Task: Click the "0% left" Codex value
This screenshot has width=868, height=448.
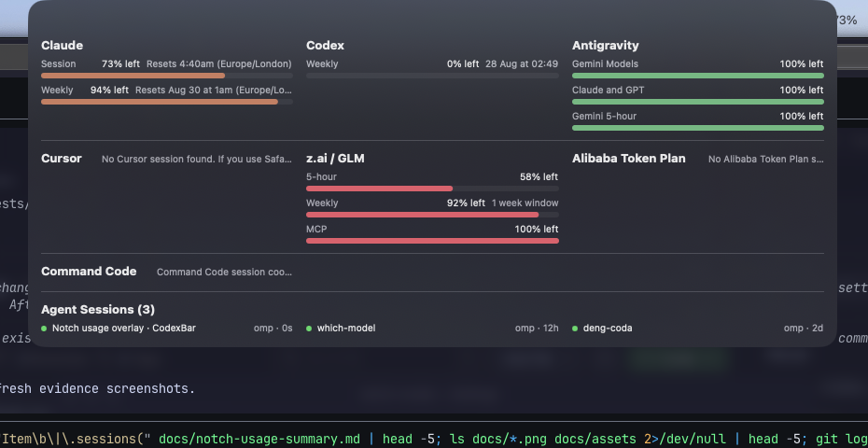Action: coord(463,63)
